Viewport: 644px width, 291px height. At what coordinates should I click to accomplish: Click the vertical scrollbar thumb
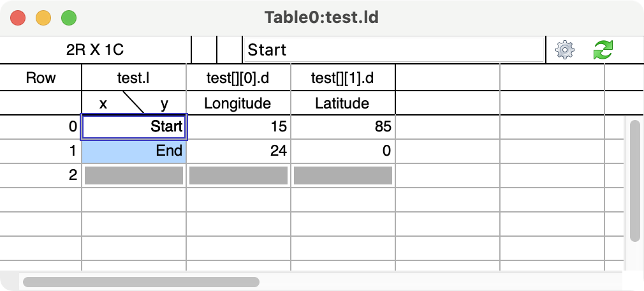click(x=635, y=181)
